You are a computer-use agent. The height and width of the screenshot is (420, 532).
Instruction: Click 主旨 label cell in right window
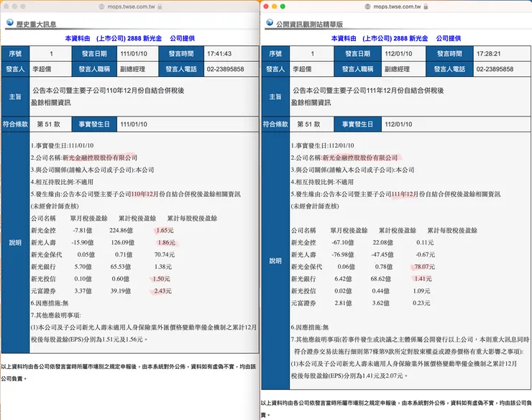click(275, 97)
